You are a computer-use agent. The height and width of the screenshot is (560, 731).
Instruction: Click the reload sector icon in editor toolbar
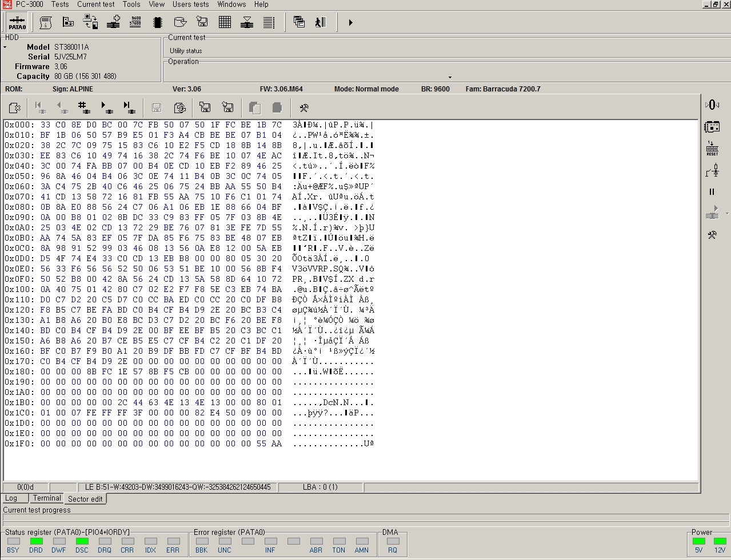pyautogui.click(x=179, y=107)
